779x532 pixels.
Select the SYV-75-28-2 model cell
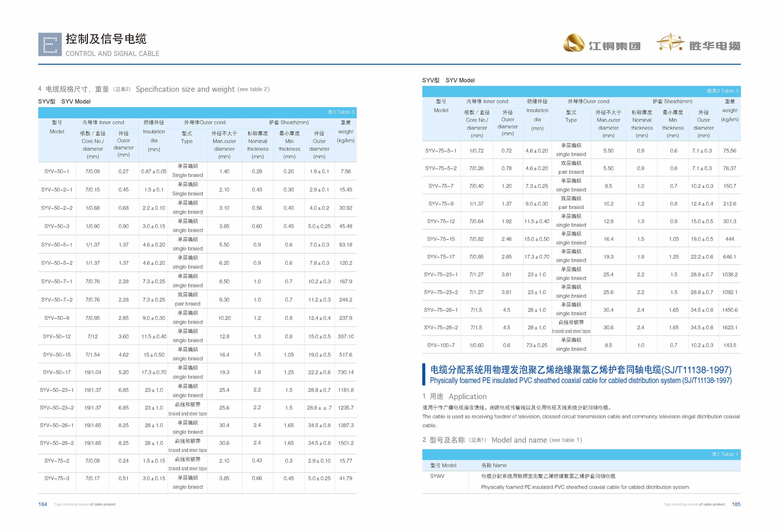[441, 328]
